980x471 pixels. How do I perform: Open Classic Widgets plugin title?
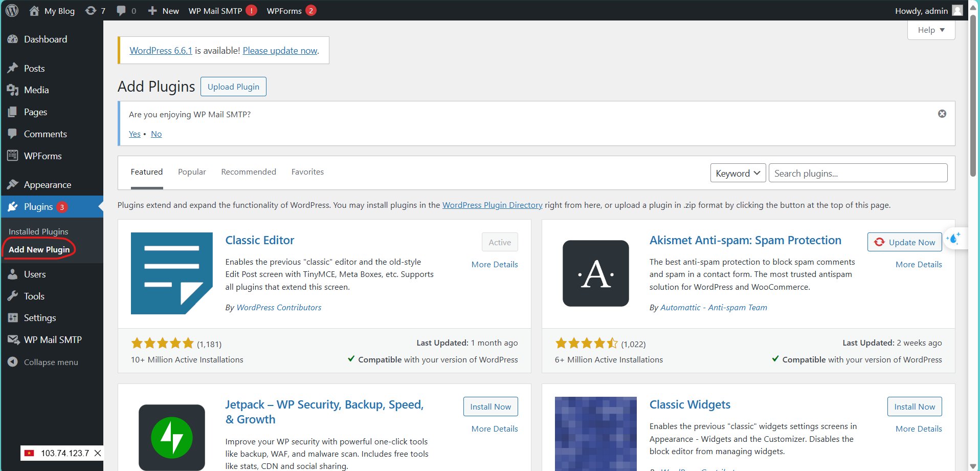click(x=689, y=405)
